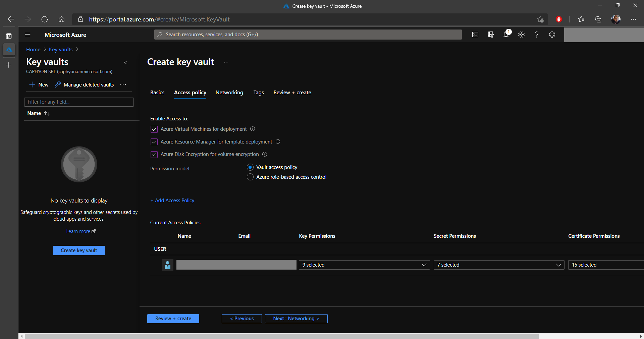Collapse the Key vaults blade with double chevron
Image resolution: width=644 pixels, height=339 pixels.
point(126,62)
